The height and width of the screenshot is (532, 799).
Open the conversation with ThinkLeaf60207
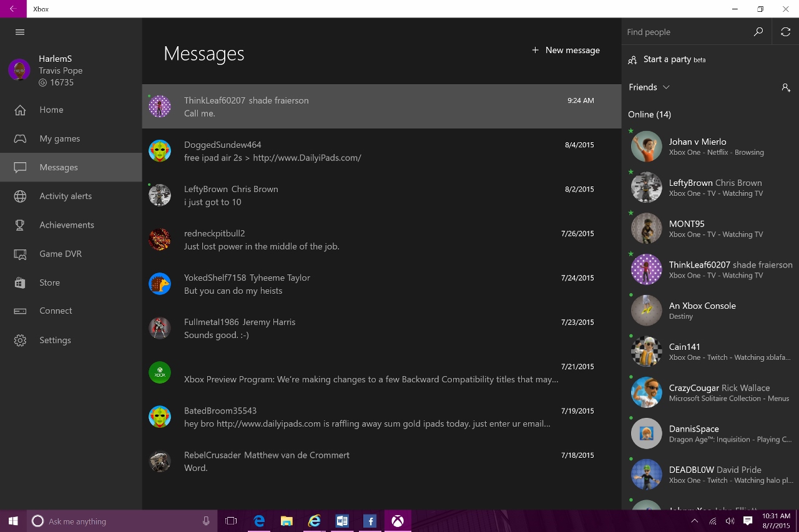(381, 107)
